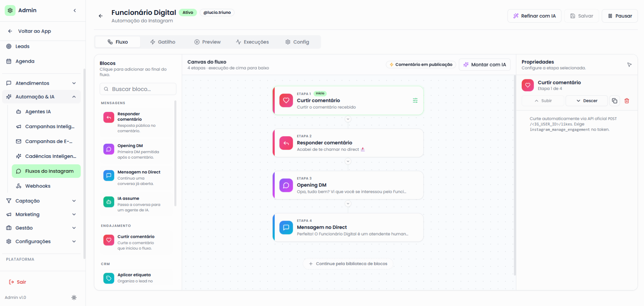
Task: Click IA assume robot icon in Blocos
Action: coord(109,202)
